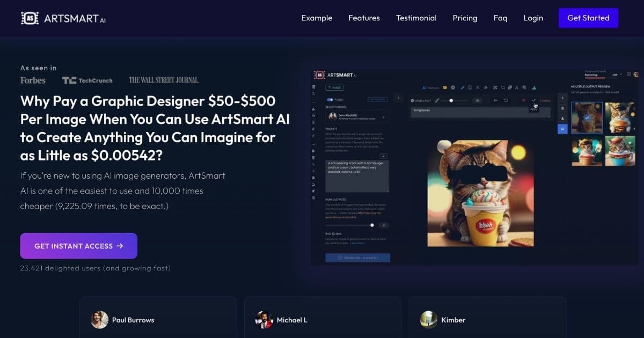This screenshot has width=644, height=338.
Task: Click the Wall Street Journal logo
Action: pos(164,80)
